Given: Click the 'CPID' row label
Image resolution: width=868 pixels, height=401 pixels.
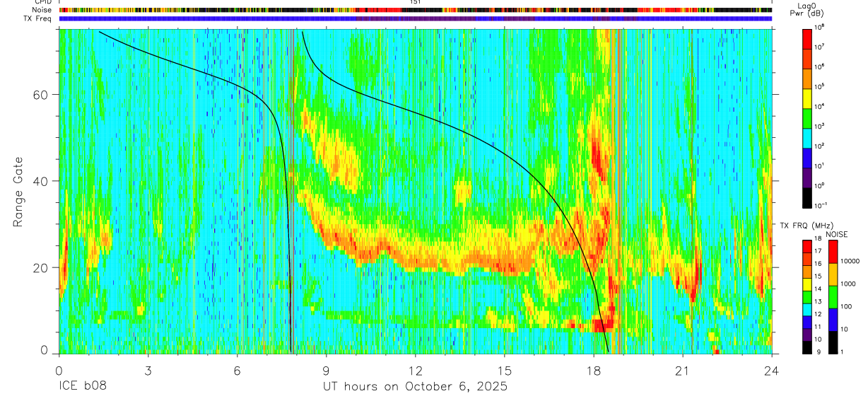Looking at the screenshot, I should click(x=43, y=3).
